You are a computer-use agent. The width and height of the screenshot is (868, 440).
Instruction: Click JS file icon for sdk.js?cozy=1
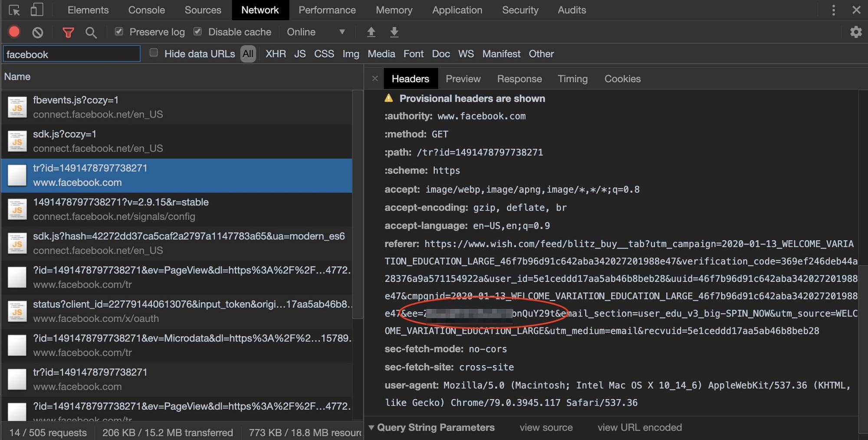pyautogui.click(x=17, y=141)
